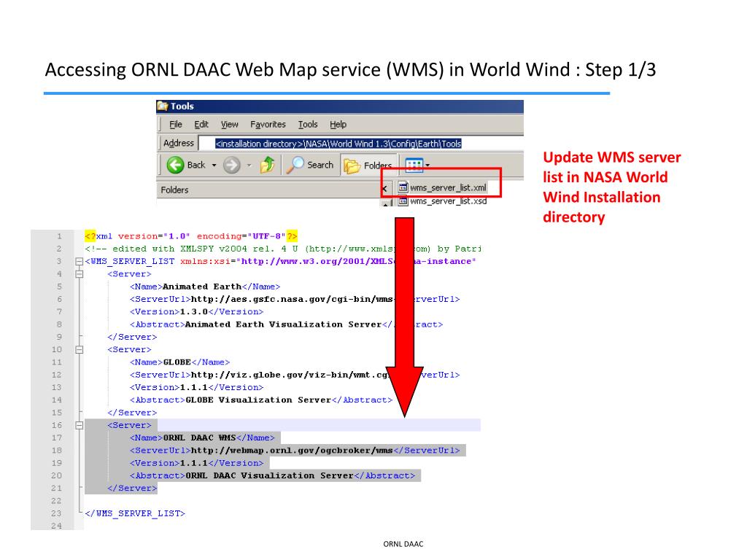Screen dimensions: 747x560
Task: Select the wms_server_list.xml file
Action: 442,187
